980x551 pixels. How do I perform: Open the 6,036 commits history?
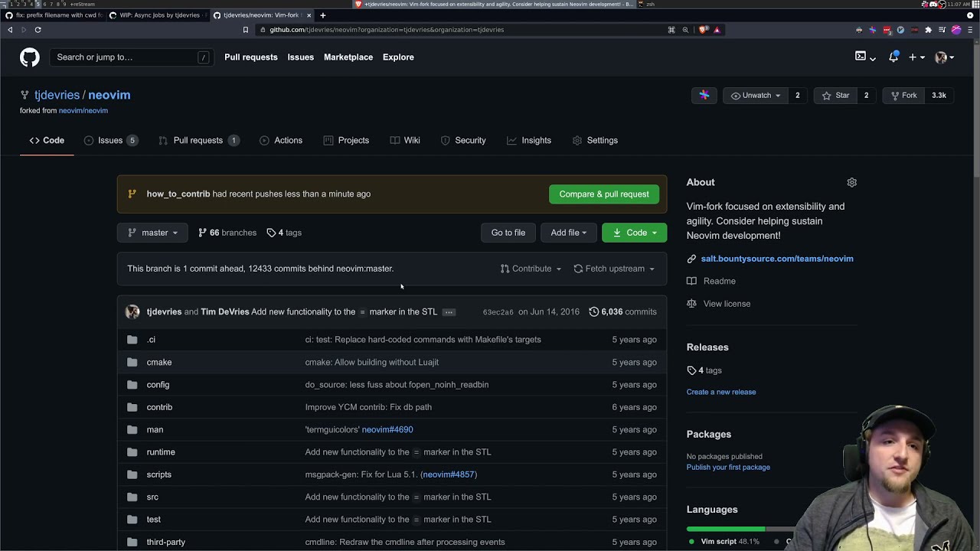[x=622, y=312]
